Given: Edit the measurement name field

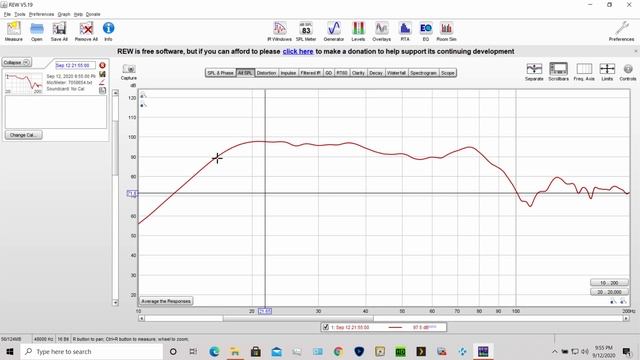Looking at the screenshot, I should [x=75, y=65].
